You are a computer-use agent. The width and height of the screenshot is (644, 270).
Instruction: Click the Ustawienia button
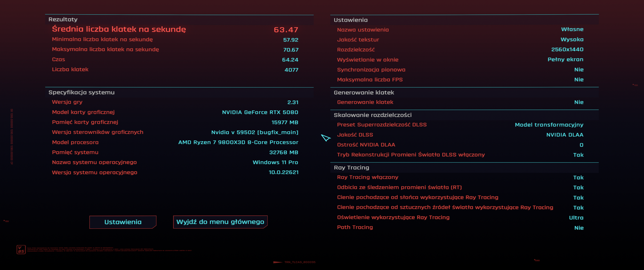coord(123,222)
